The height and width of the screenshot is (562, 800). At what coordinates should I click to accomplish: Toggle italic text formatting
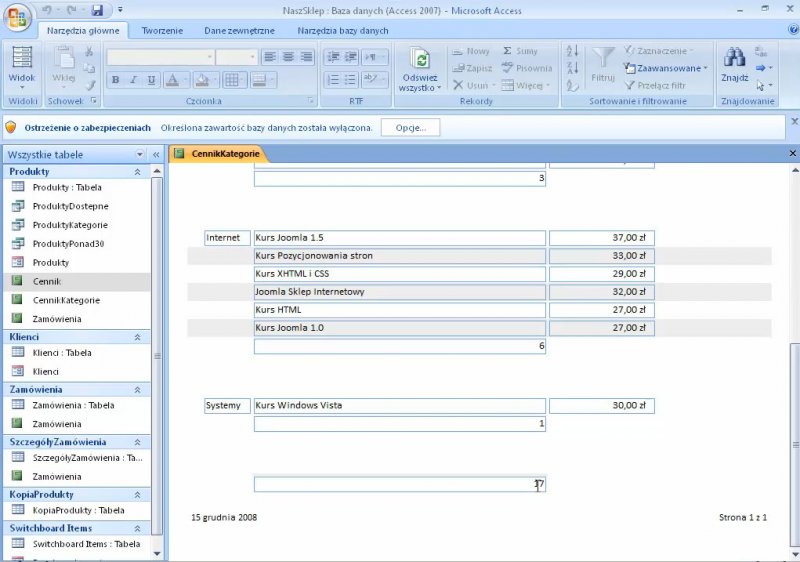tap(133, 80)
